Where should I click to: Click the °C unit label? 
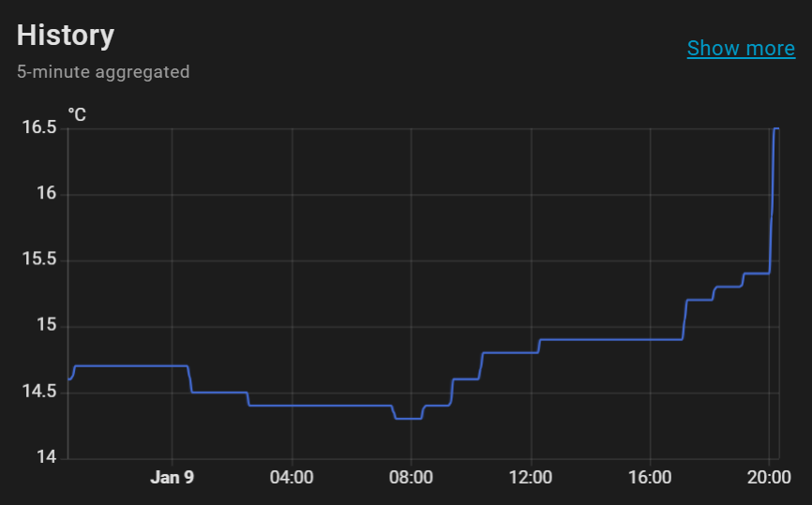pos(77,114)
